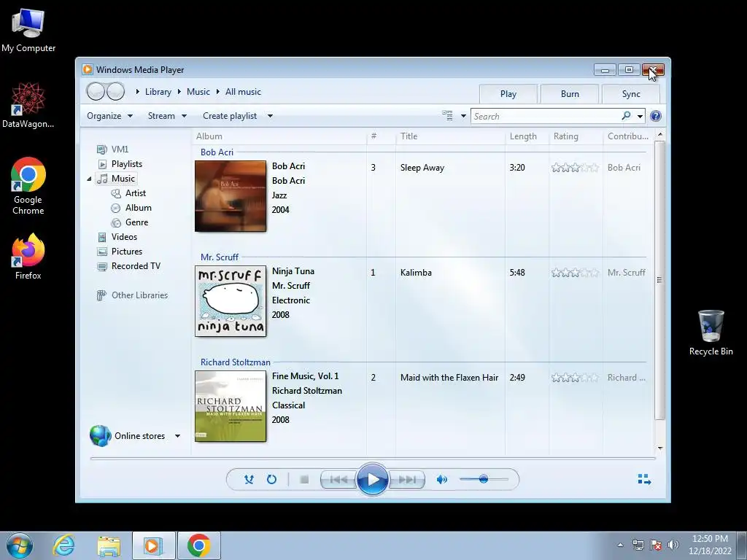Turn on shuffle in the player controls

[x=249, y=479]
